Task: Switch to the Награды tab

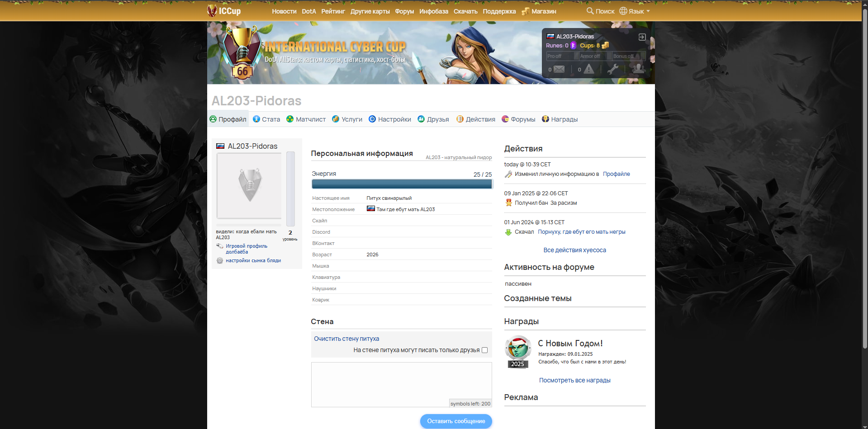Action: [x=560, y=119]
